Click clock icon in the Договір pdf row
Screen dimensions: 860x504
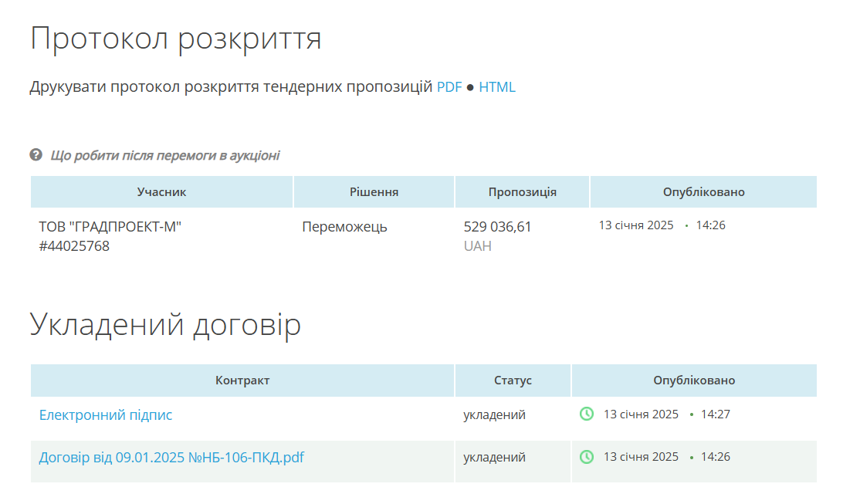pos(587,457)
